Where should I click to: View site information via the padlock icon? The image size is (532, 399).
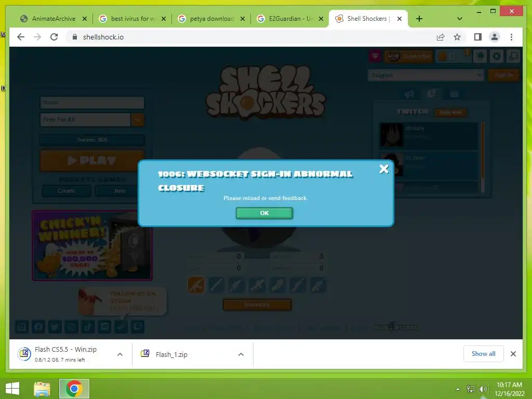point(75,37)
